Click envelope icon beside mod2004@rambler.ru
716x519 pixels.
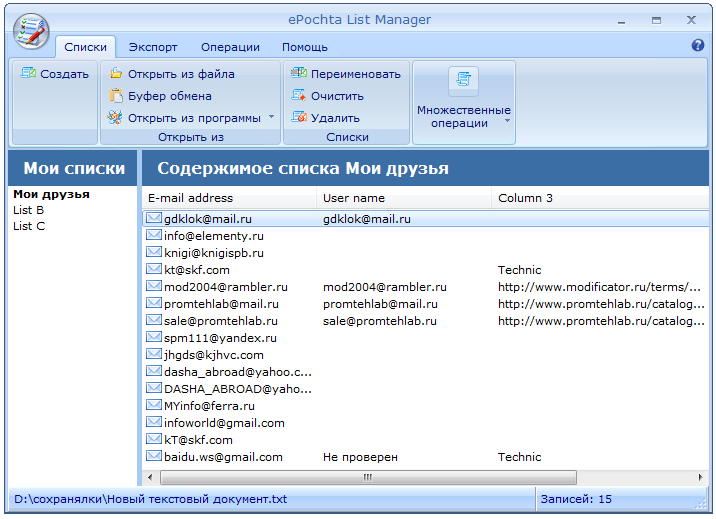[153, 286]
